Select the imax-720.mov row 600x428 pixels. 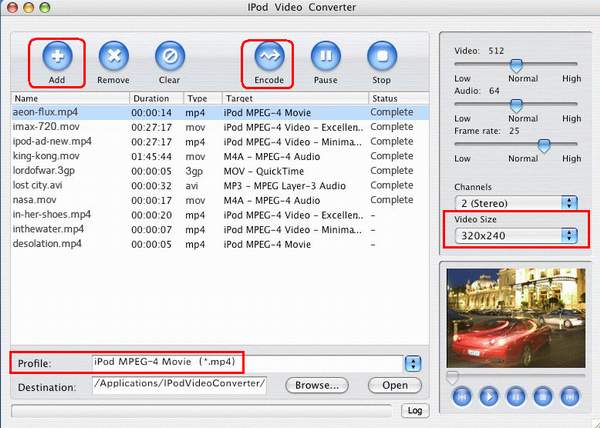220,127
